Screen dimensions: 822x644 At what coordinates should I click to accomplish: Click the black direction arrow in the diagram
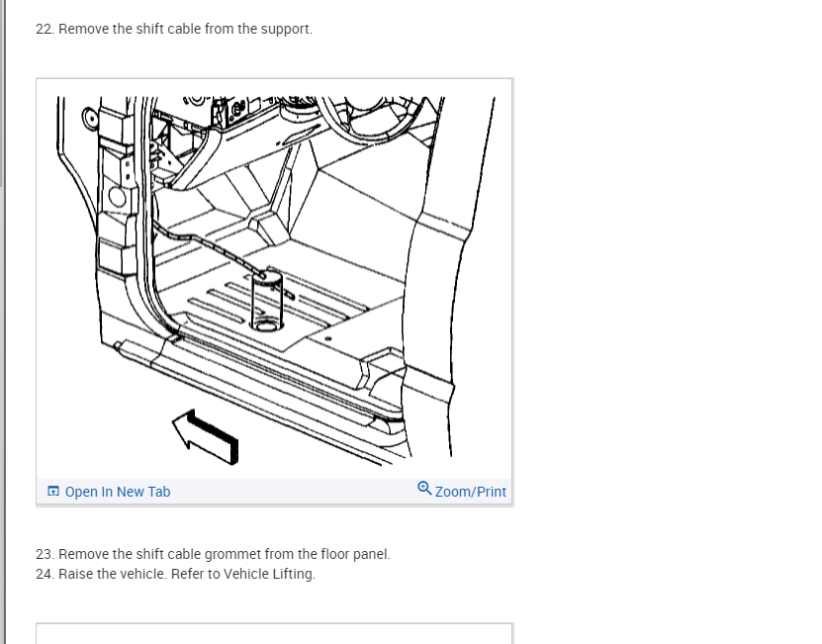click(206, 438)
